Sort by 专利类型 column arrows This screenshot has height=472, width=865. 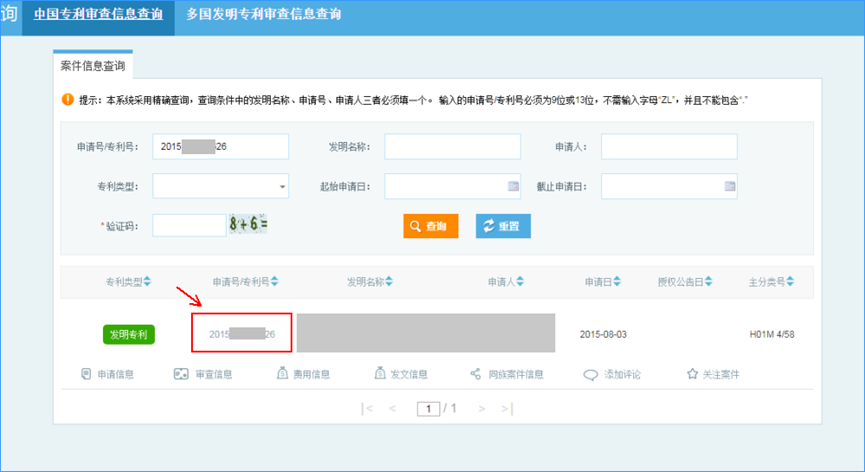147,282
